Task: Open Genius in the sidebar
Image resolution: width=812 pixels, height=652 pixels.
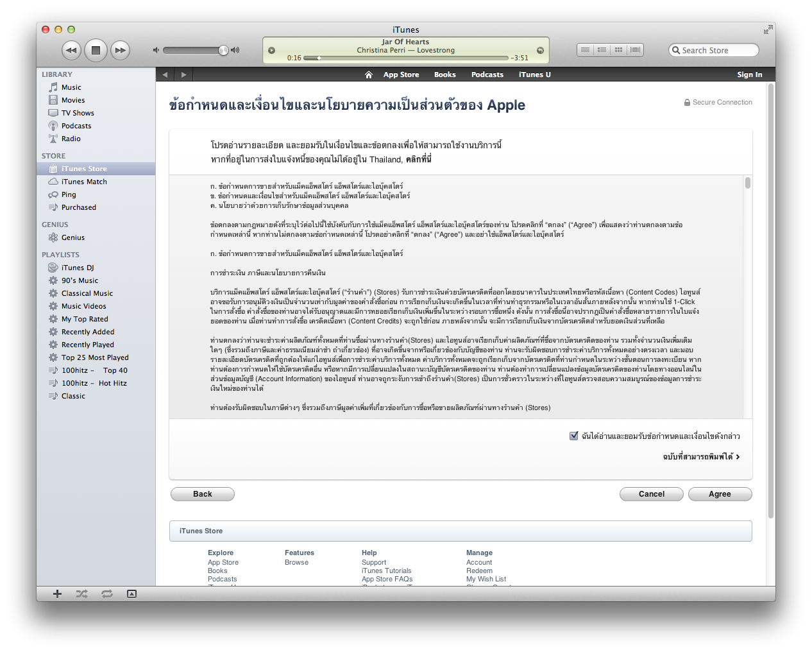Action: click(x=96, y=237)
